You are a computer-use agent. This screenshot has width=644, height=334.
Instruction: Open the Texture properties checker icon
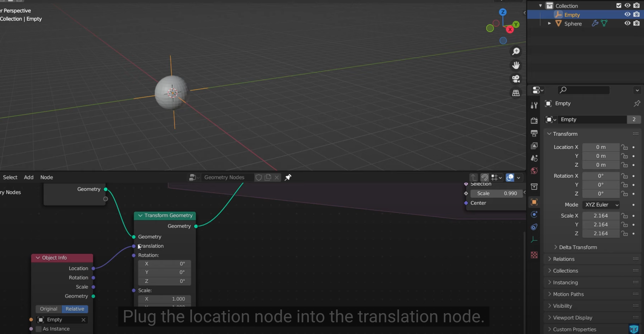[x=534, y=255]
